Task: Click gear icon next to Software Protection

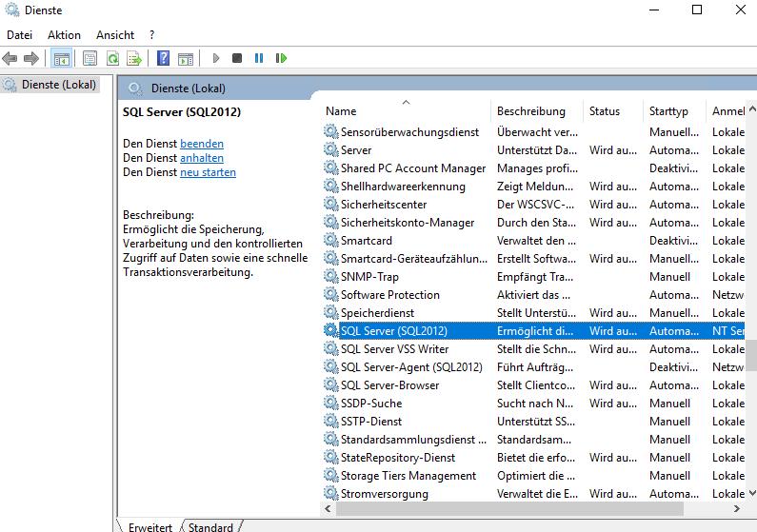Action: pos(330,294)
